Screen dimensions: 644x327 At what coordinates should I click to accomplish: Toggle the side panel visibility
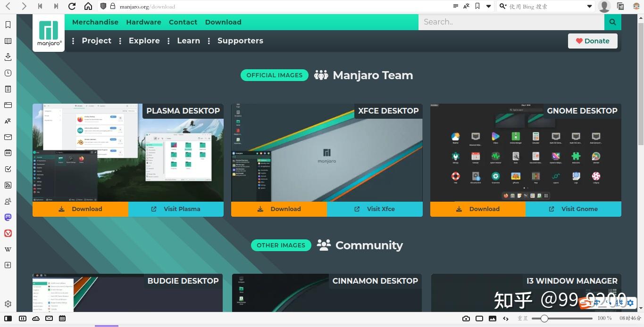tap(8, 319)
